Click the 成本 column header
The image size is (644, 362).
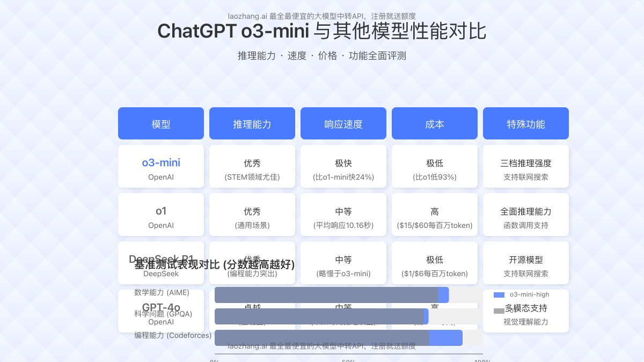click(x=435, y=123)
